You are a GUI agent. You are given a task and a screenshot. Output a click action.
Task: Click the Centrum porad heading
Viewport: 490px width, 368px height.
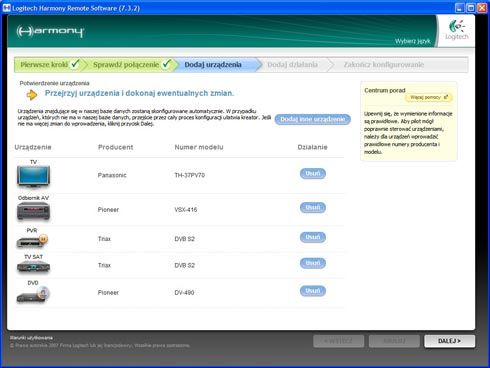pos(385,90)
